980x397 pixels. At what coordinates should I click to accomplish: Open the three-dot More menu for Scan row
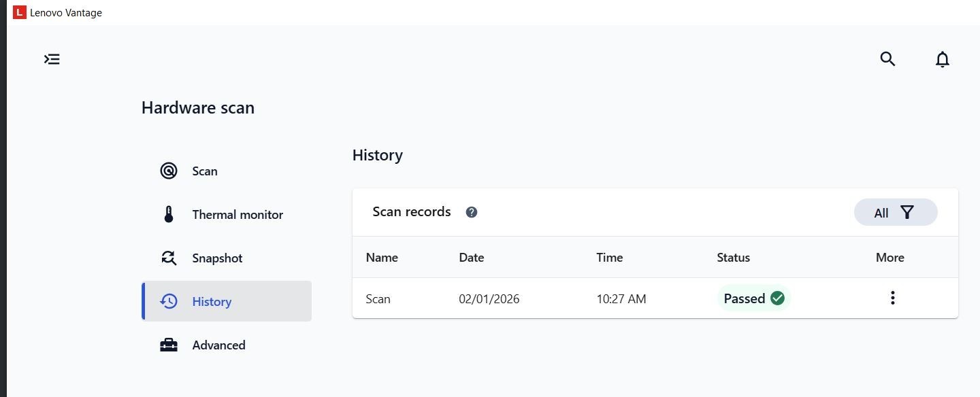[x=892, y=298]
